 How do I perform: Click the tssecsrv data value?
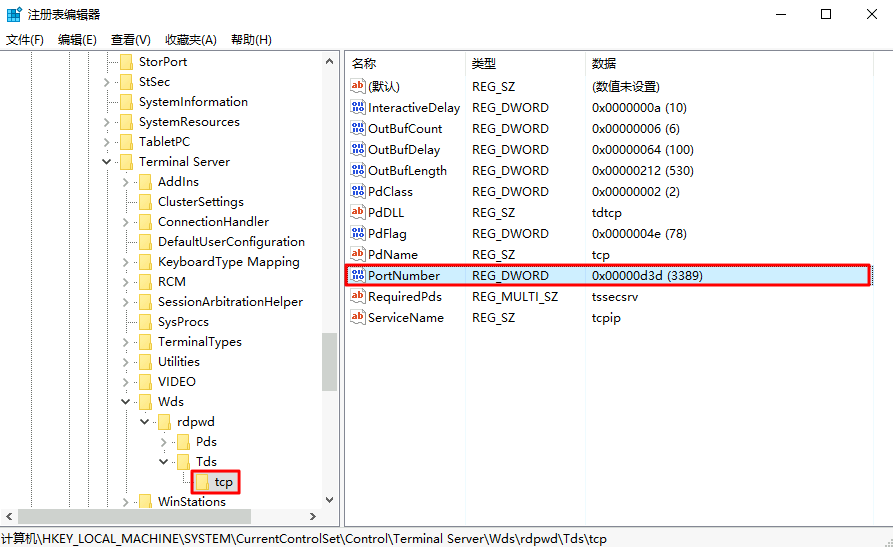615,296
